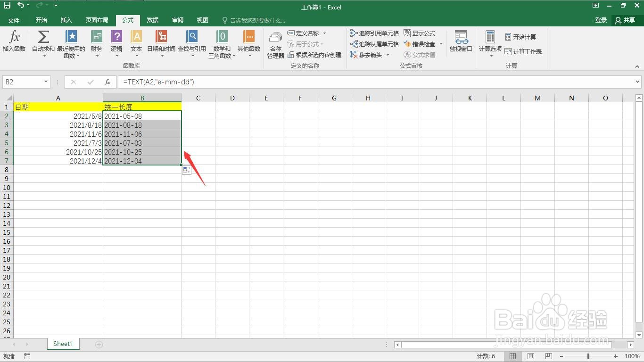Click zoom out minus button

[x=561, y=356]
